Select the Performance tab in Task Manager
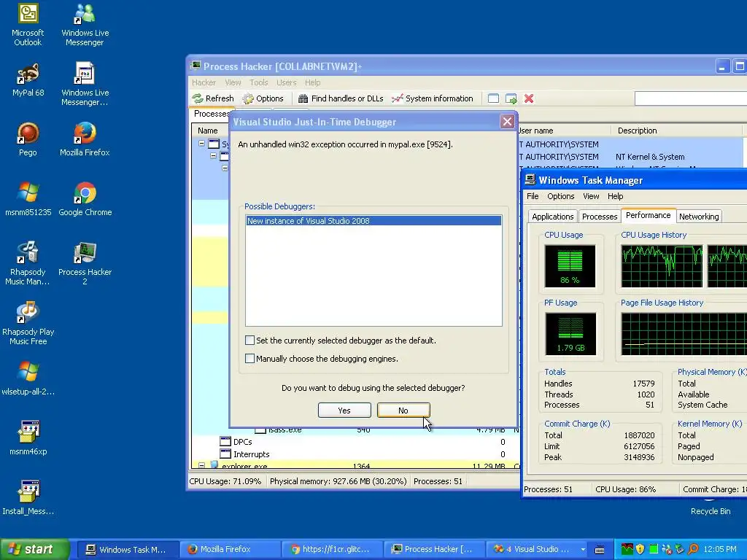Image resolution: width=747 pixels, height=560 pixels. click(649, 215)
